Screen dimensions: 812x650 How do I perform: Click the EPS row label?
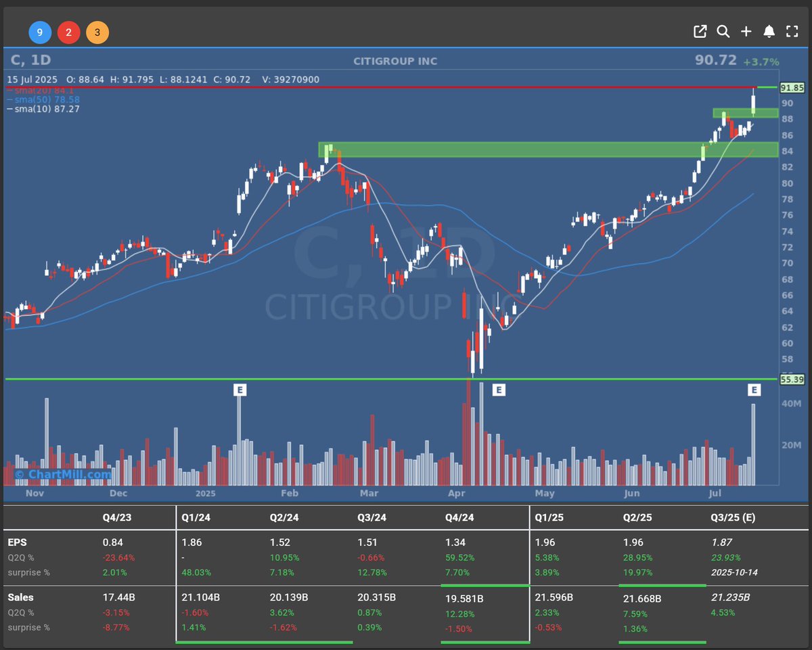(16, 542)
